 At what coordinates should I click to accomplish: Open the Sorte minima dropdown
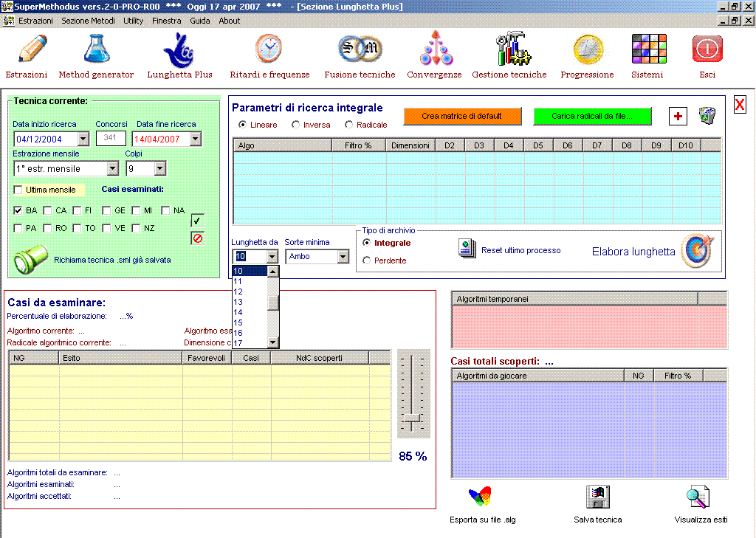pyautogui.click(x=343, y=257)
